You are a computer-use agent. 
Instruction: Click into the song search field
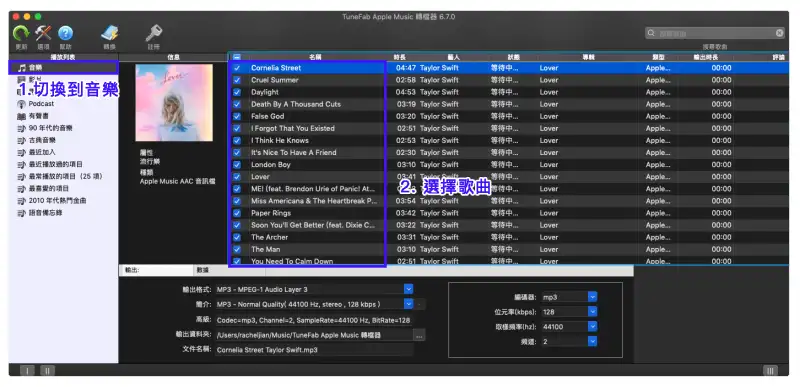click(x=714, y=33)
